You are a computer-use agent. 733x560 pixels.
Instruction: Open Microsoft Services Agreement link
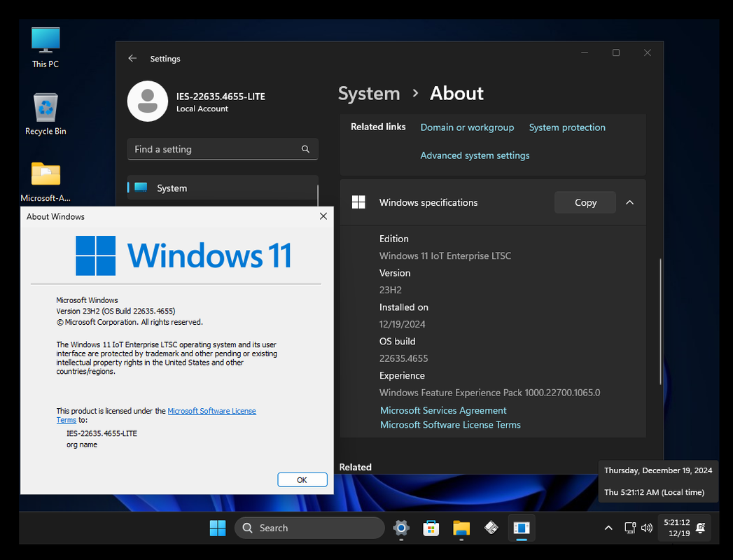click(443, 410)
